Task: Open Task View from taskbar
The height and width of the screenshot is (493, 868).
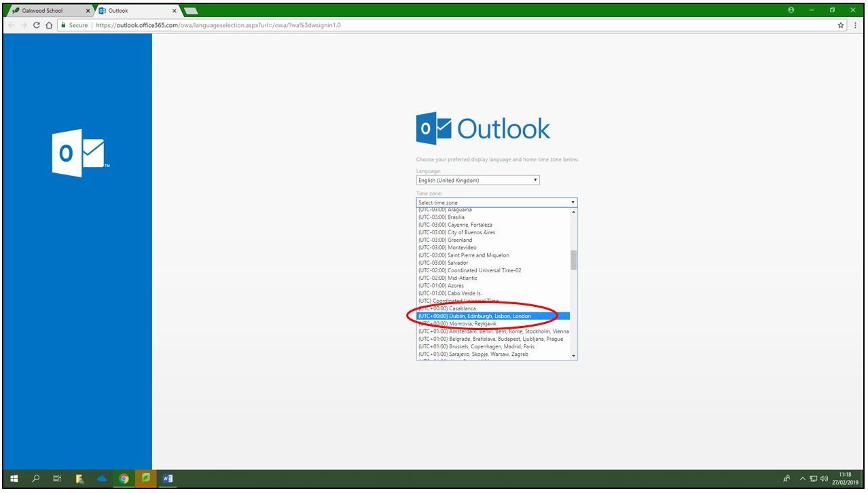Action: 58,479
